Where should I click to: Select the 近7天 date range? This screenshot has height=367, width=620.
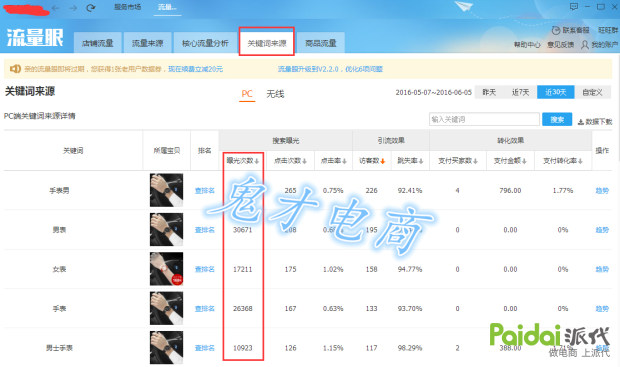[x=520, y=92]
